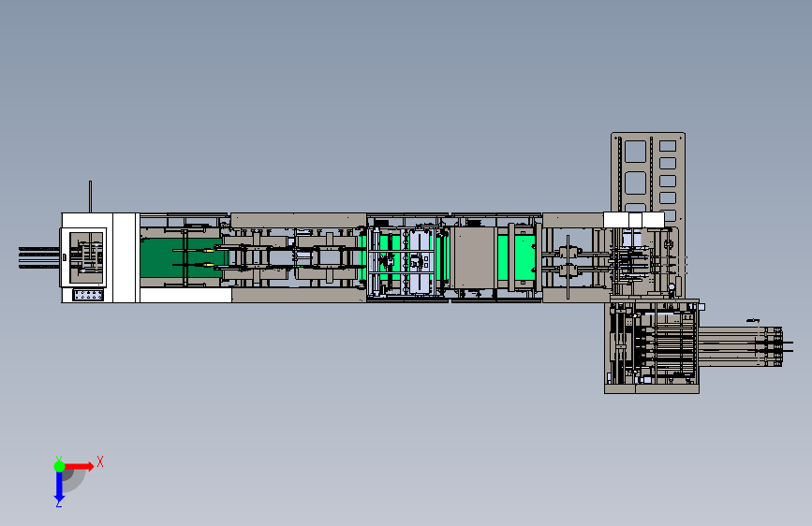Image resolution: width=812 pixels, height=526 pixels.
Task: Select the horizontal rods protruding from right end
Action: 745,346
